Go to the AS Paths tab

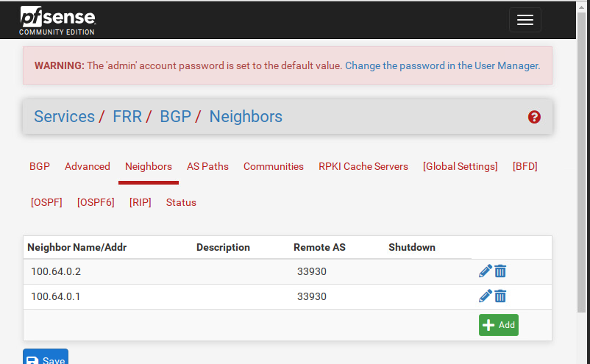click(x=207, y=166)
